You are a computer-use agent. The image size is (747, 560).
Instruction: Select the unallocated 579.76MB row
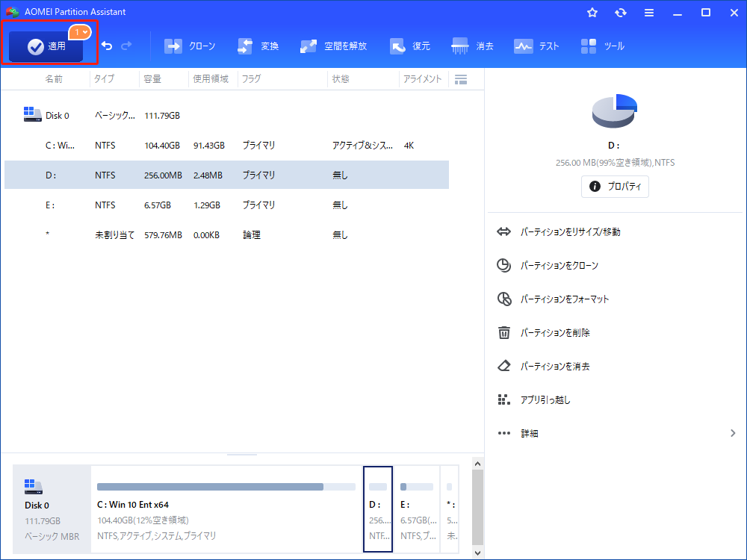(x=227, y=234)
